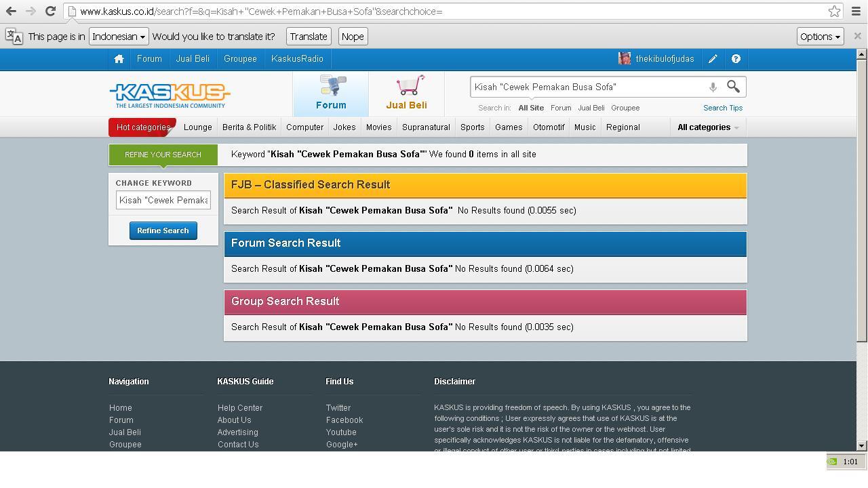Click the Nope button
The image size is (868, 488).
click(x=353, y=37)
